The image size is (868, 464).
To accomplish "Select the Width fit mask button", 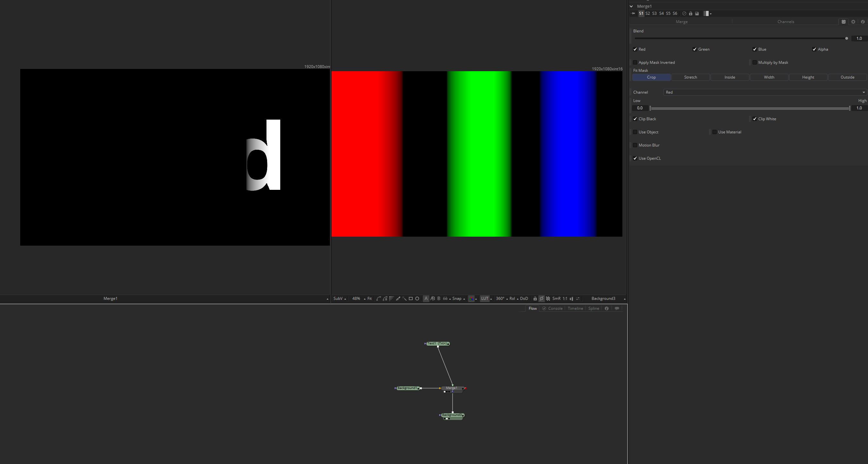I will click(x=769, y=77).
